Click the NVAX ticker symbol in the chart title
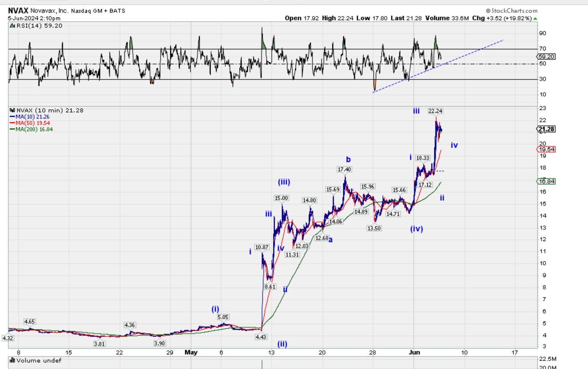This screenshot has height=369, width=588. point(18,11)
